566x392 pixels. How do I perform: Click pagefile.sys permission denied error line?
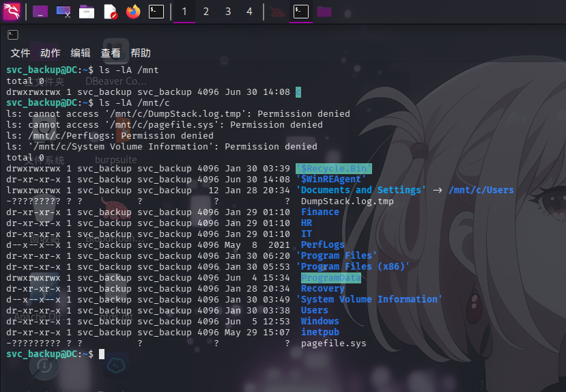click(165, 125)
